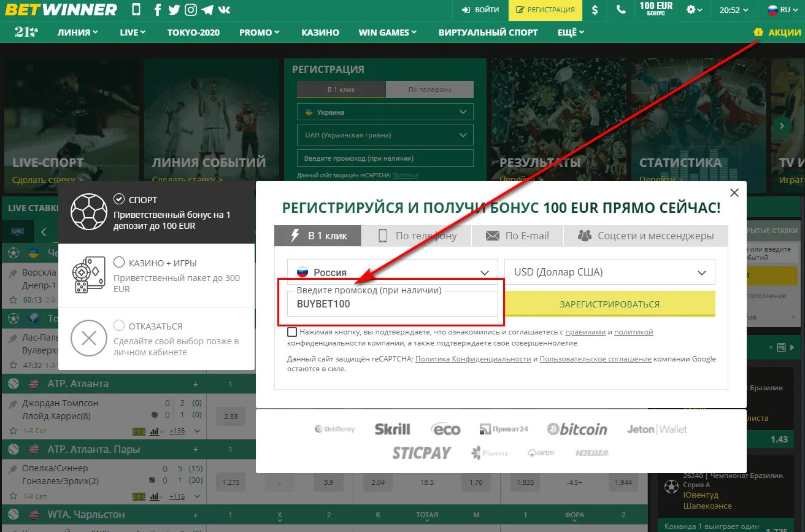Open the LIVE menu
805x532 pixels.
(x=133, y=33)
